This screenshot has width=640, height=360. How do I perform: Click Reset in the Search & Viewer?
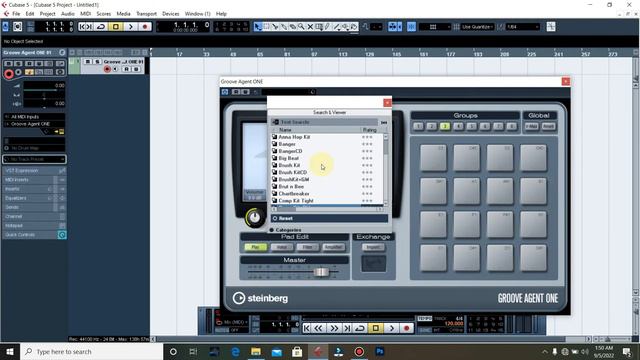(329, 218)
